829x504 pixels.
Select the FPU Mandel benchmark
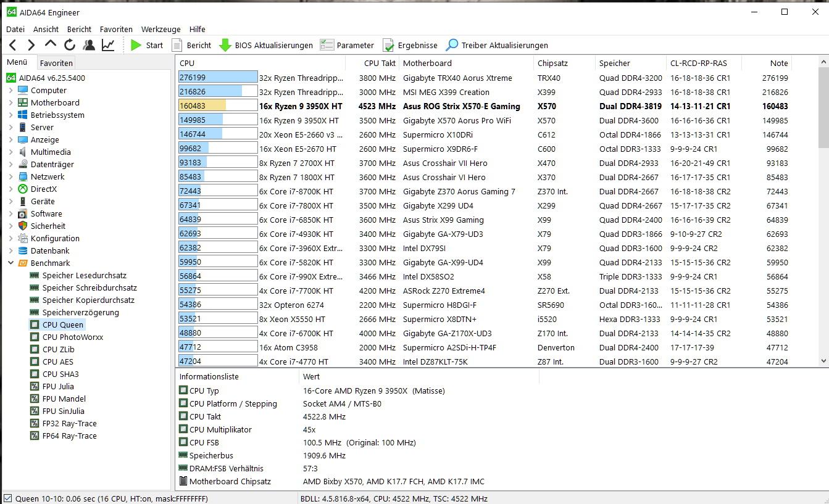pyautogui.click(x=58, y=399)
